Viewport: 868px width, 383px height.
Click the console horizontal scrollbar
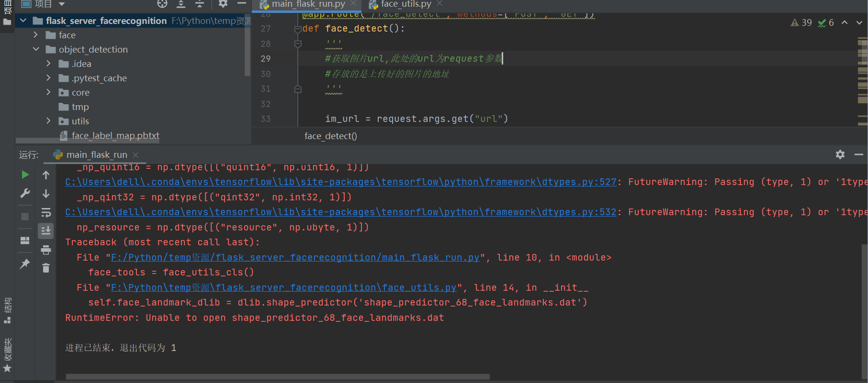coord(278,377)
